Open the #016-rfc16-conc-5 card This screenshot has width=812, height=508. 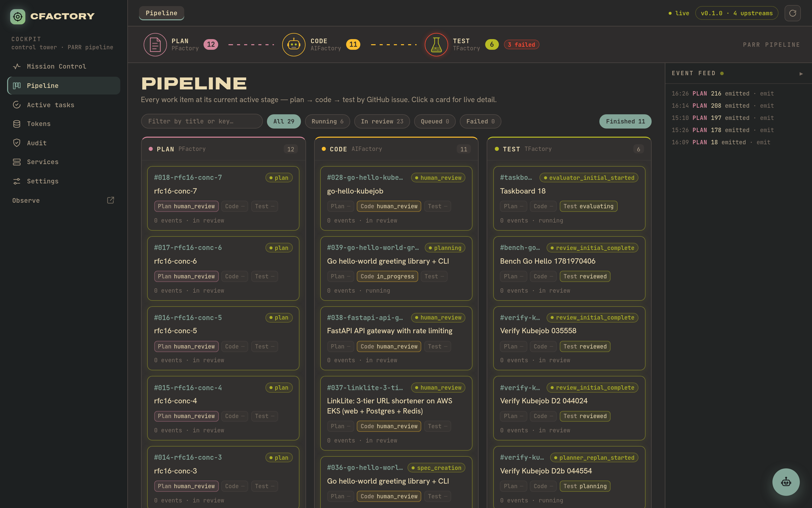click(223, 338)
